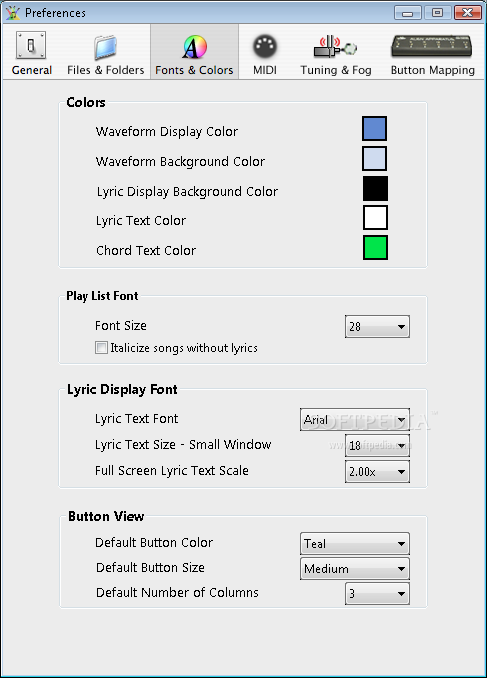487x678 pixels.
Task: Expand the Play List Font Size dropdown
Action: coord(377,326)
